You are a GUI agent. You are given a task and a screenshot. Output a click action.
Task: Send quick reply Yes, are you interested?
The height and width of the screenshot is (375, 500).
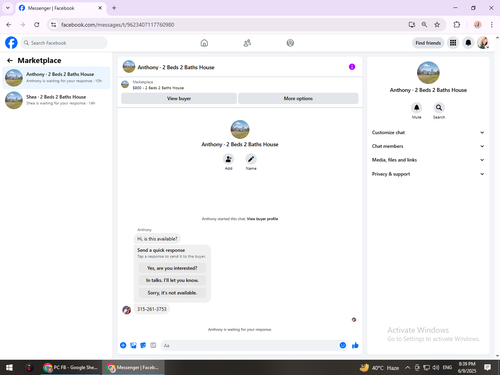coord(172,268)
